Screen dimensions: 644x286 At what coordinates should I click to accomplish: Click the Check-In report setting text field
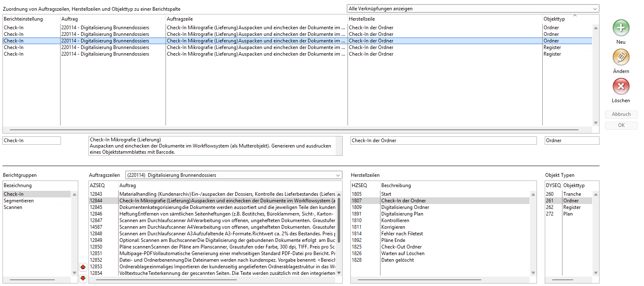[32, 141]
